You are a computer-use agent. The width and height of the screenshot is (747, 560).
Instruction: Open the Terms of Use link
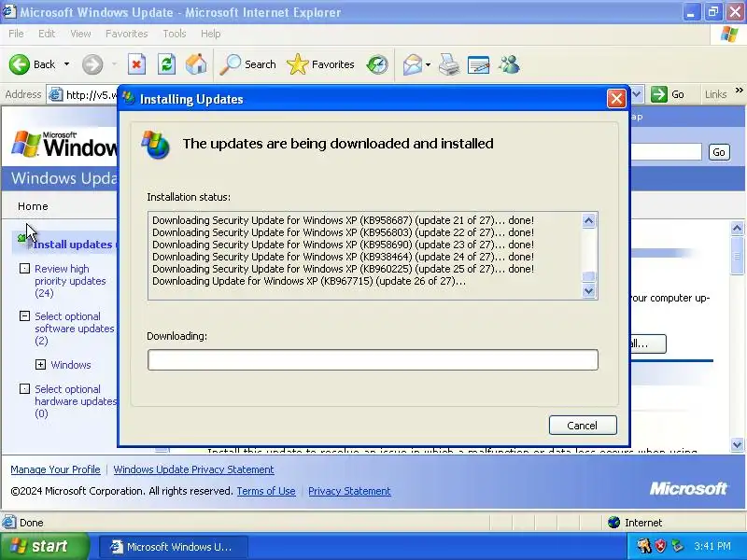(x=266, y=491)
